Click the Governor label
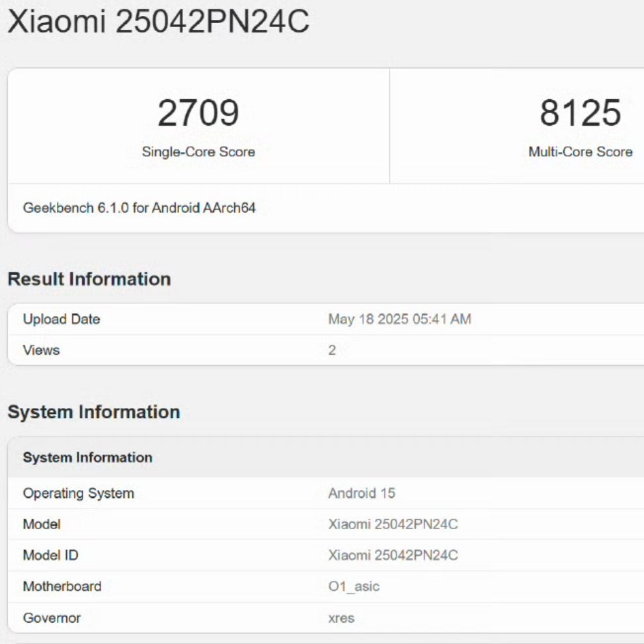 point(52,618)
